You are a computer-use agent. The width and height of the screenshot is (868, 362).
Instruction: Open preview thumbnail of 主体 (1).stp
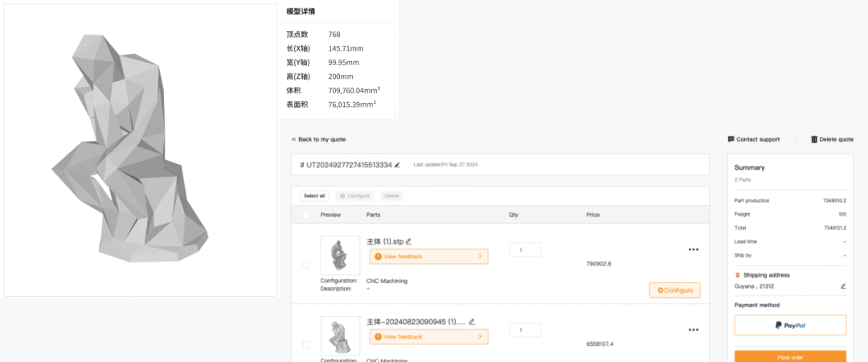pyautogui.click(x=340, y=256)
